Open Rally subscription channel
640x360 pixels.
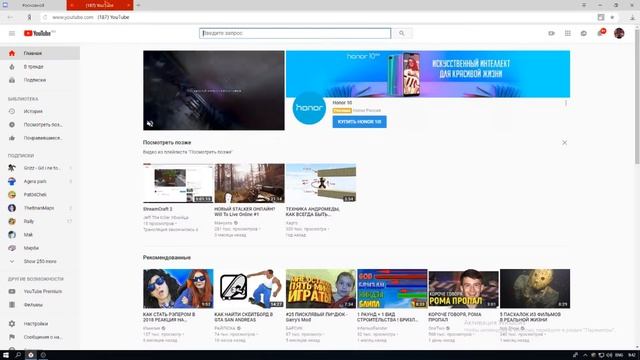[x=40, y=221]
